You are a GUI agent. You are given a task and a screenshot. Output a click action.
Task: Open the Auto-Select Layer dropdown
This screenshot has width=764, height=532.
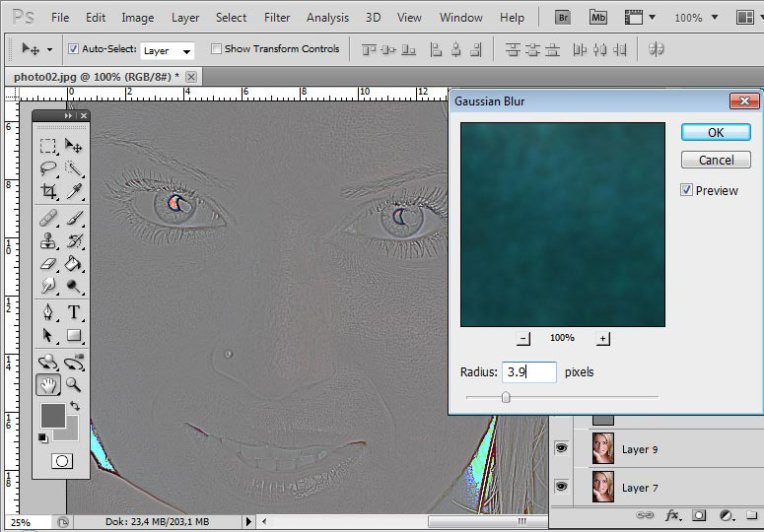[186, 50]
